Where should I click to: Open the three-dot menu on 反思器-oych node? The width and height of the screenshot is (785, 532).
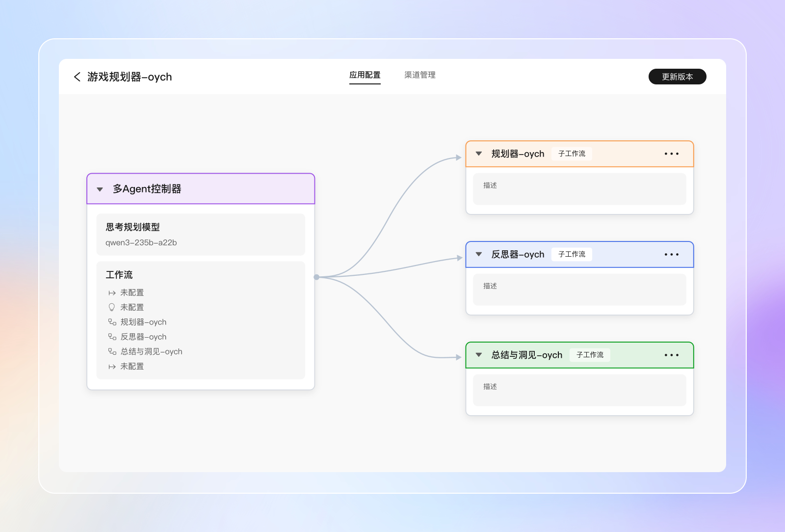671,255
